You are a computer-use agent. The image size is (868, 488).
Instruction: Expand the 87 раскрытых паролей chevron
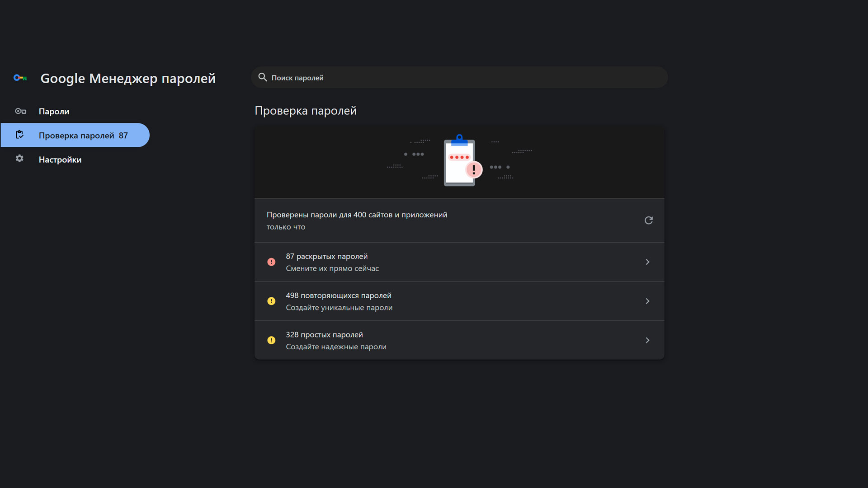(x=647, y=262)
